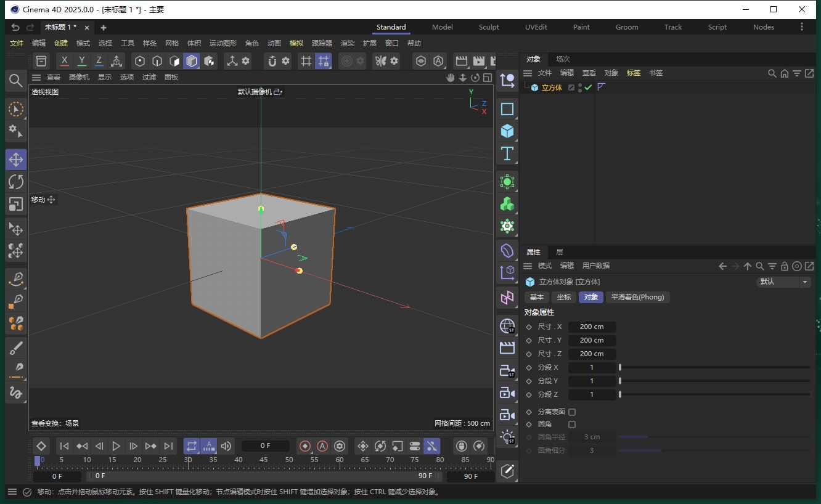Open the Cube primitive icon in right sidebar
This screenshot has height=504, width=821.
point(507,131)
